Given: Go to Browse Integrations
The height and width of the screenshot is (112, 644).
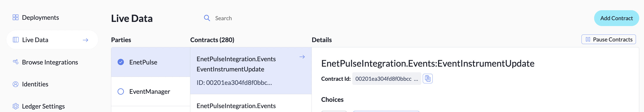Looking at the screenshot, I should (x=50, y=62).
